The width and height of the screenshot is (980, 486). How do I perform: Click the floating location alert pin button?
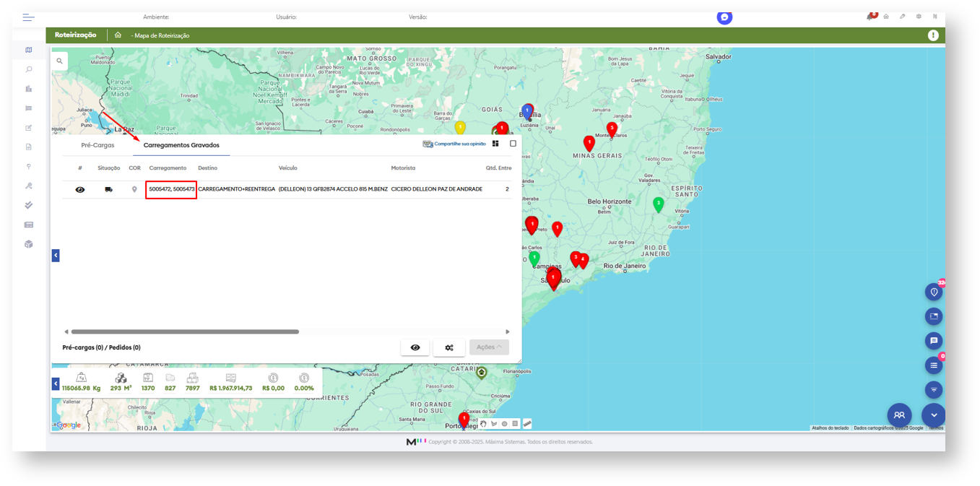[x=934, y=292]
